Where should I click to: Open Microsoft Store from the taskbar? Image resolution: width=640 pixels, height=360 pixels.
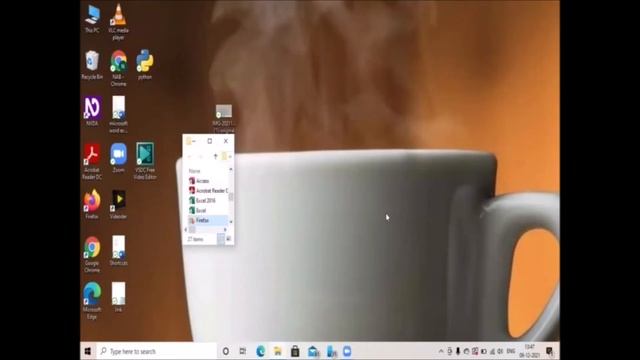tap(295, 351)
